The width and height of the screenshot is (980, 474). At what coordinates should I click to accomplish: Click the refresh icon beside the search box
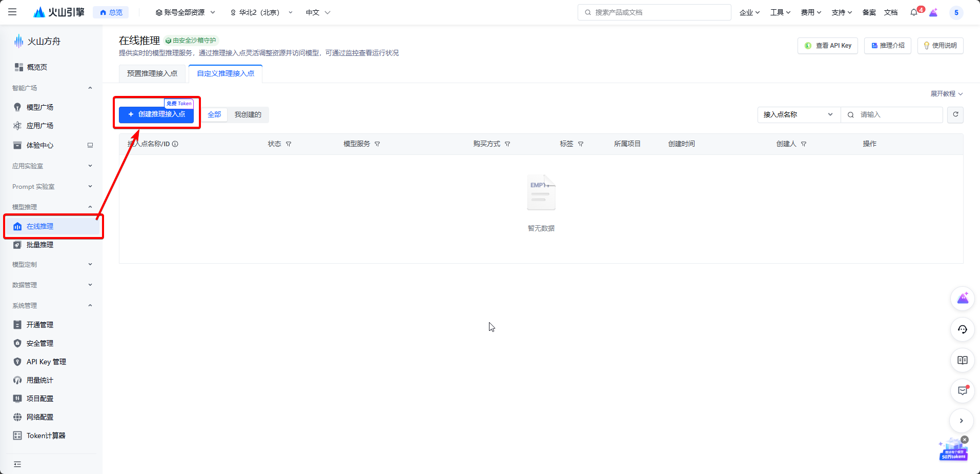[955, 114]
